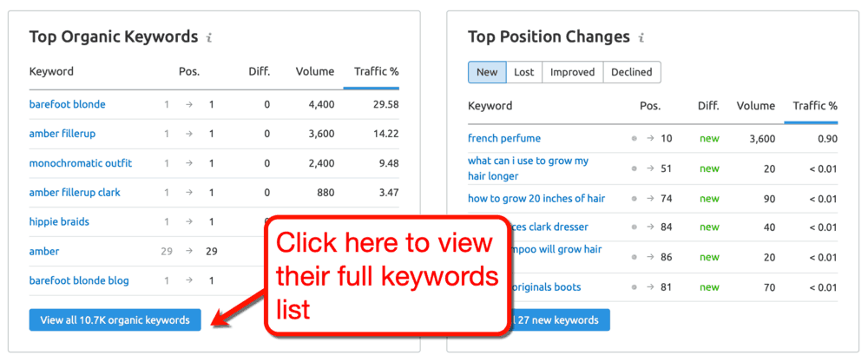Open the french perfume keyword link
This screenshot has height=362, width=868.
point(504,138)
